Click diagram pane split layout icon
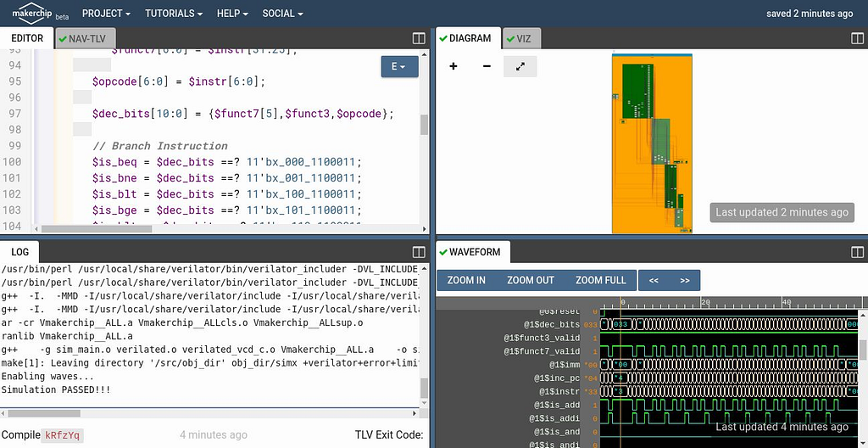868x448 pixels. (857, 38)
